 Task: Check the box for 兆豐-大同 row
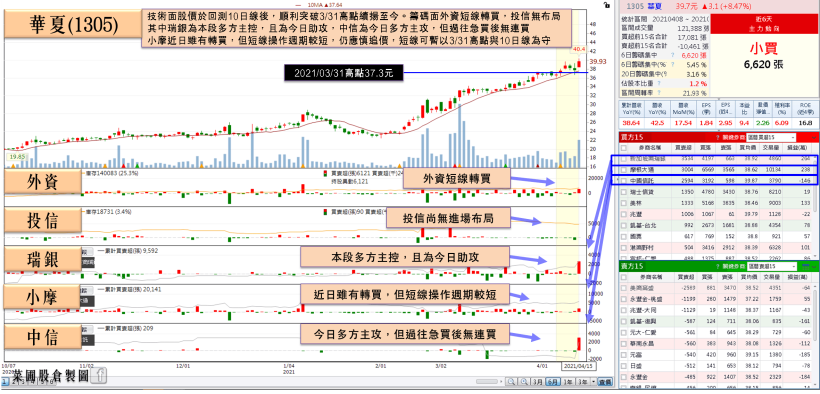click(623, 310)
